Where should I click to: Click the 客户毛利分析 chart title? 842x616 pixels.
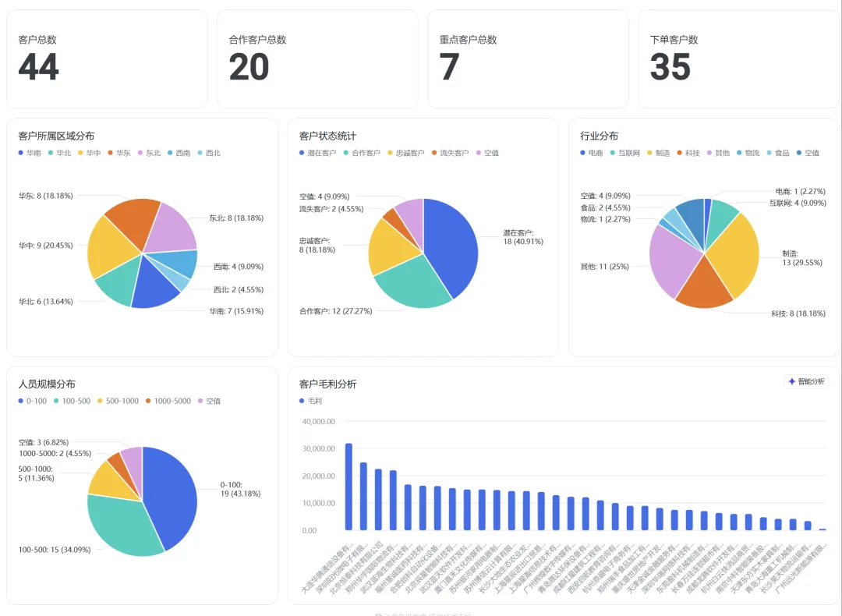pos(327,384)
